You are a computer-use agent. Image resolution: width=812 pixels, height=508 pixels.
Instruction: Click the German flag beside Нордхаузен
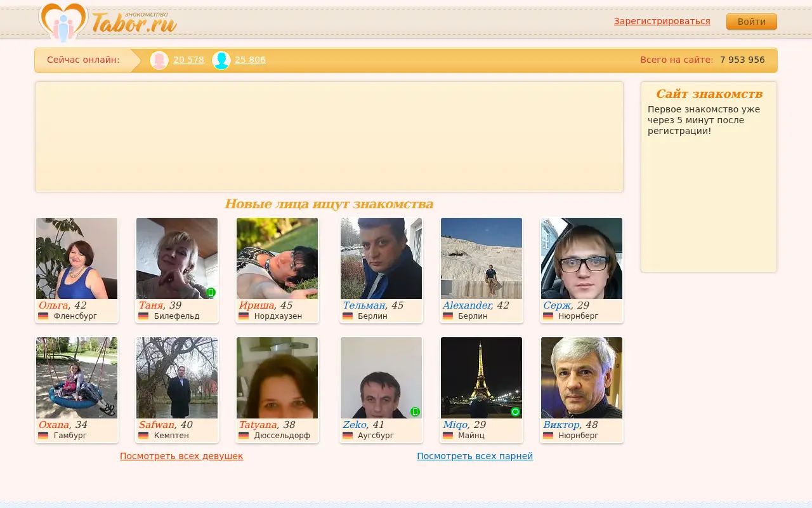coord(244,316)
